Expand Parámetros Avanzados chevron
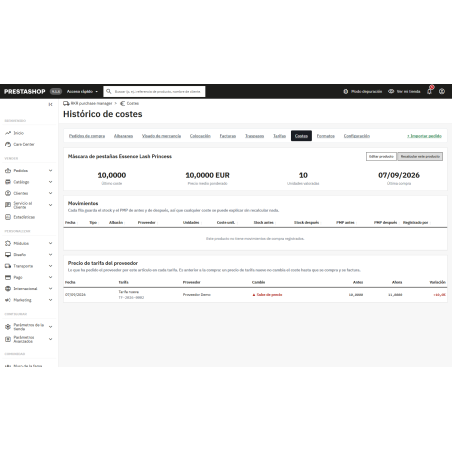The width and height of the screenshot is (452, 452). [51, 339]
